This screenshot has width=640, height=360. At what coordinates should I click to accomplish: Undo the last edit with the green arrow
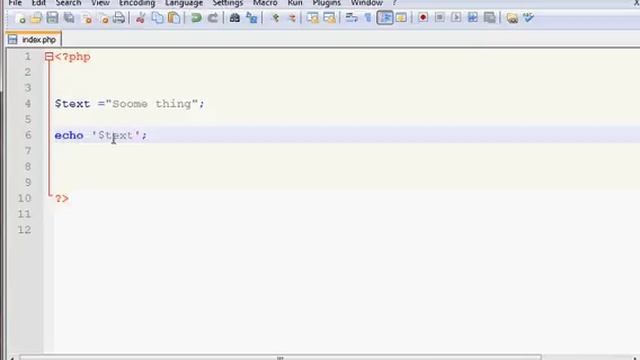pos(196,18)
